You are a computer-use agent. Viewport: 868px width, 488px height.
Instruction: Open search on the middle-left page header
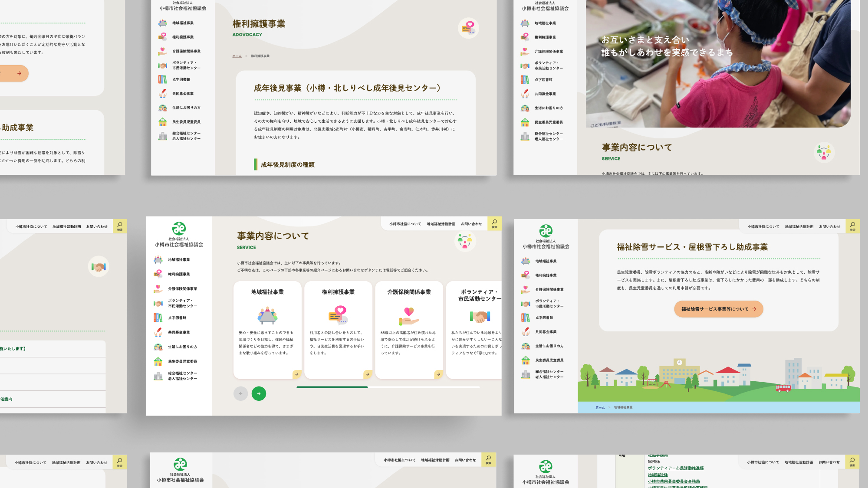tap(120, 226)
